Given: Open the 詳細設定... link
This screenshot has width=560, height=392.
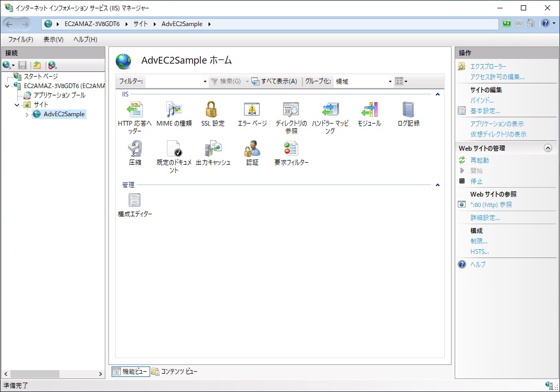Looking at the screenshot, I should coord(485,218).
